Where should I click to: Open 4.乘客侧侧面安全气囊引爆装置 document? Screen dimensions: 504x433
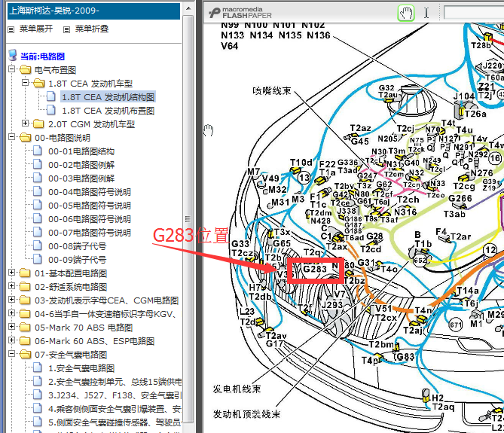click(x=115, y=409)
